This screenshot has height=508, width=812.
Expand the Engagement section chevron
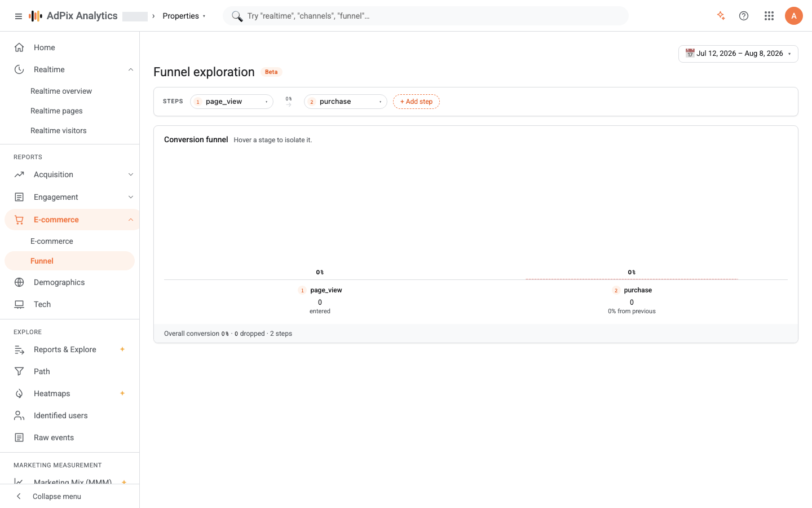tap(131, 197)
